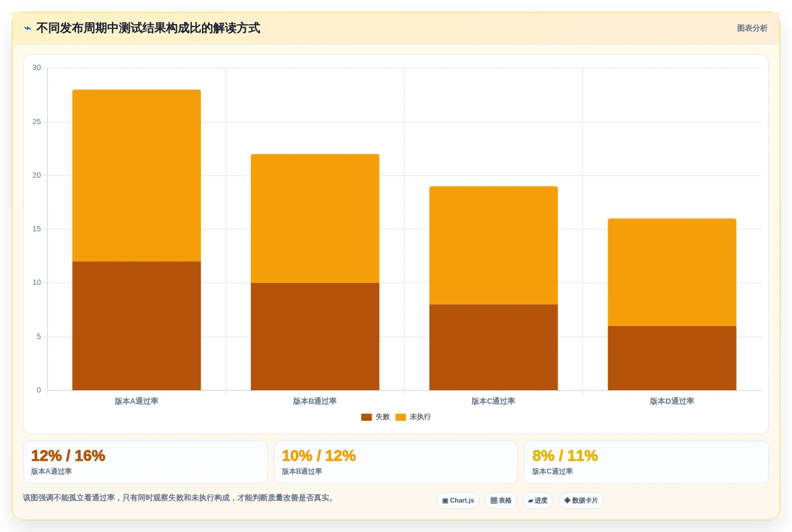Click the chart title 不同发布周期中测试结果构成比的解读方式
Screen dimensions: 792x532
click(x=148, y=28)
